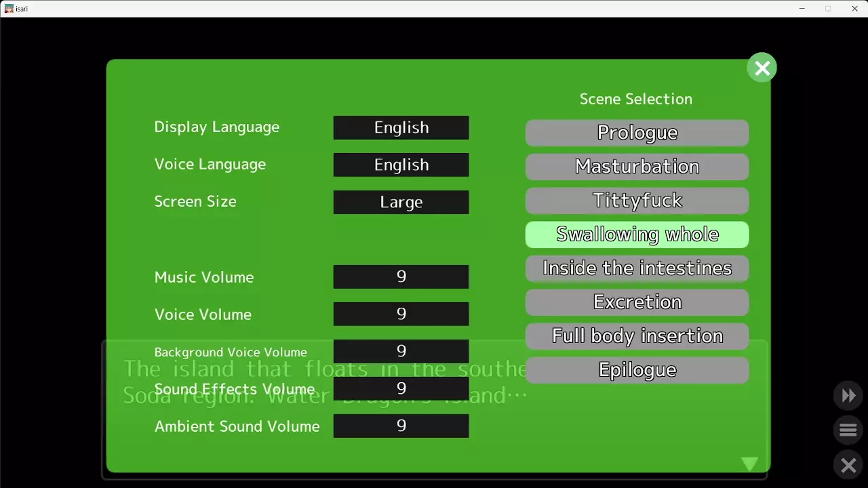Close the isari window
Screen dimensions: 868x488
tap(854, 9)
